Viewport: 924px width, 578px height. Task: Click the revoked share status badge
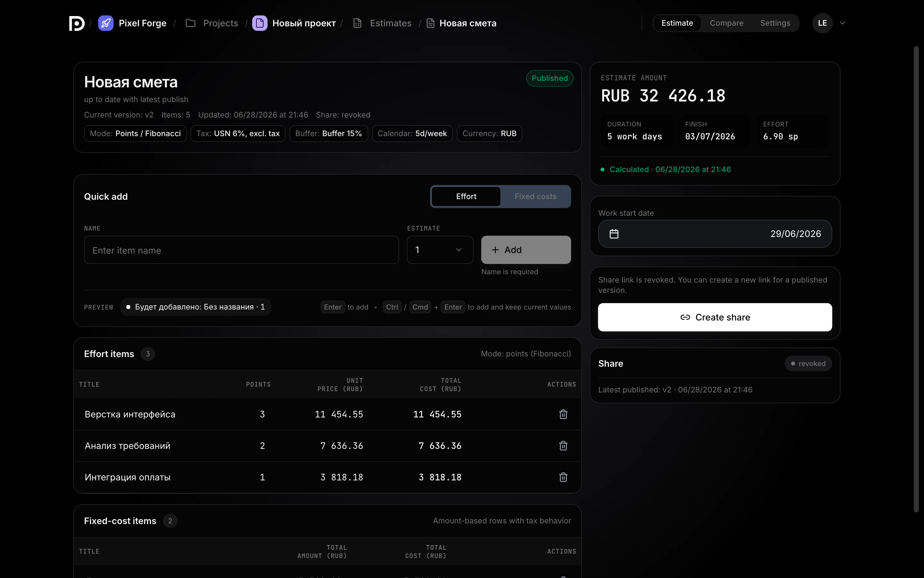[x=808, y=363]
